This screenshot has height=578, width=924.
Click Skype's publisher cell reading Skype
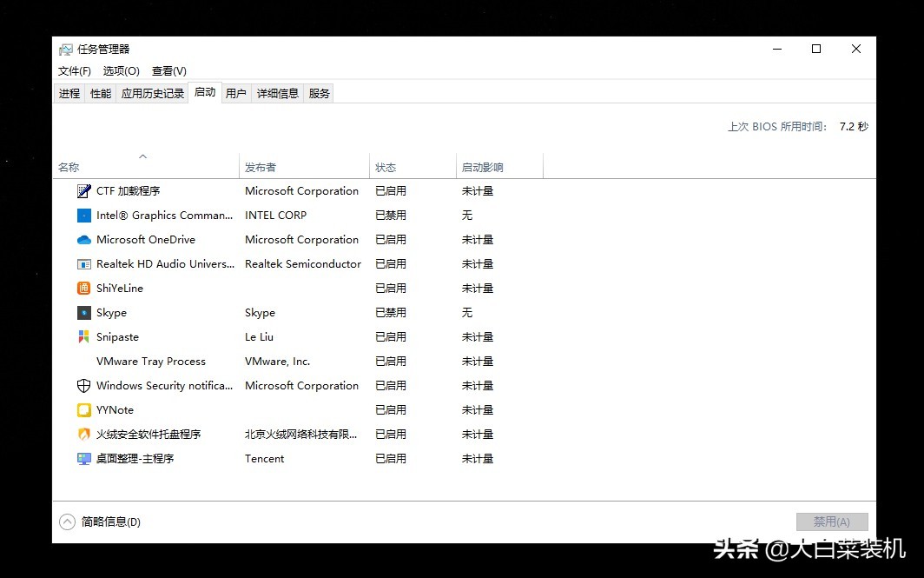pyautogui.click(x=260, y=313)
